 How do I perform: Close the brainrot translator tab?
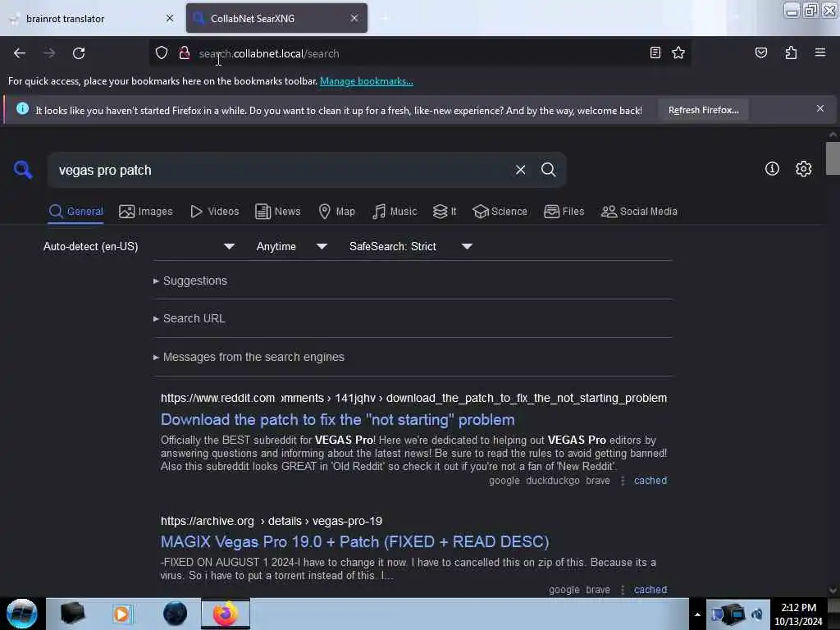[x=170, y=18]
